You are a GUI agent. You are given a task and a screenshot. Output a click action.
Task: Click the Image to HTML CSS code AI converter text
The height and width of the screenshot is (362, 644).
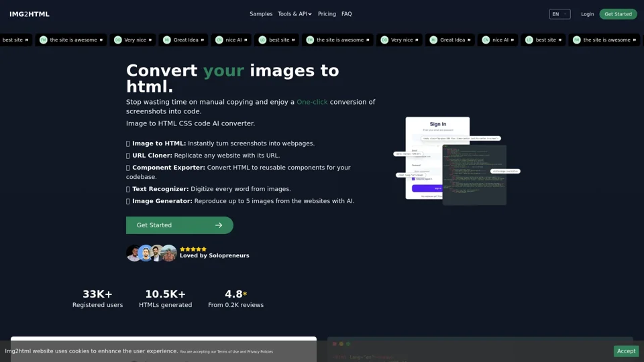click(x=190, y=123)
